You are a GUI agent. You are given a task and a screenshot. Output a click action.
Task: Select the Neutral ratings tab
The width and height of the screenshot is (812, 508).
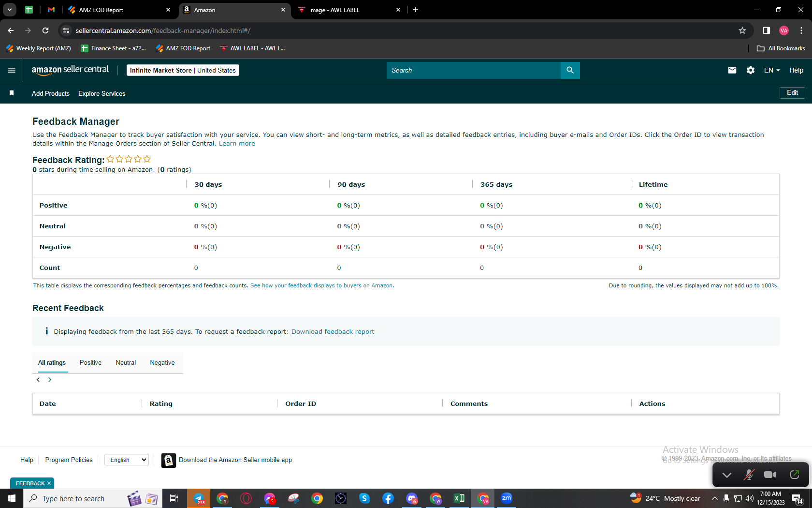pyautogui.click(x=126, y=363)
